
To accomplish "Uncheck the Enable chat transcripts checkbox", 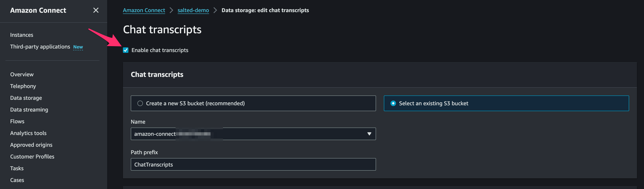I will [x=126, y=50].
